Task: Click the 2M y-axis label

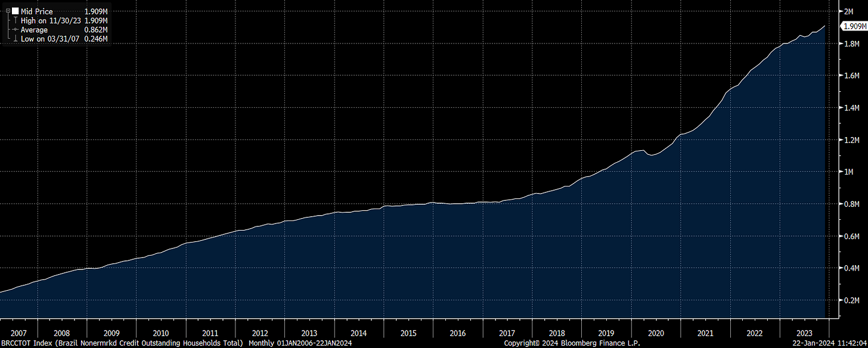Action: pyautogui.click(x=850, y=11)
